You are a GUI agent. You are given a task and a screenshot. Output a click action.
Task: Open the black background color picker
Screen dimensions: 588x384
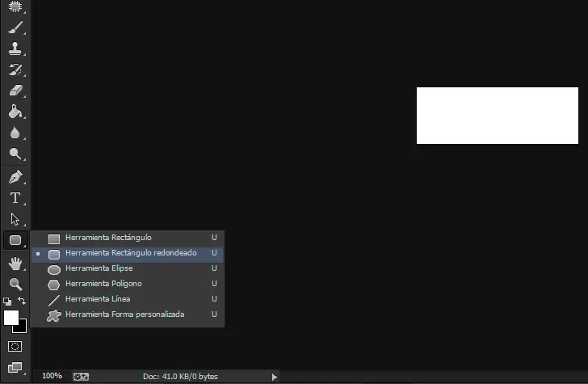pos(23,328)
